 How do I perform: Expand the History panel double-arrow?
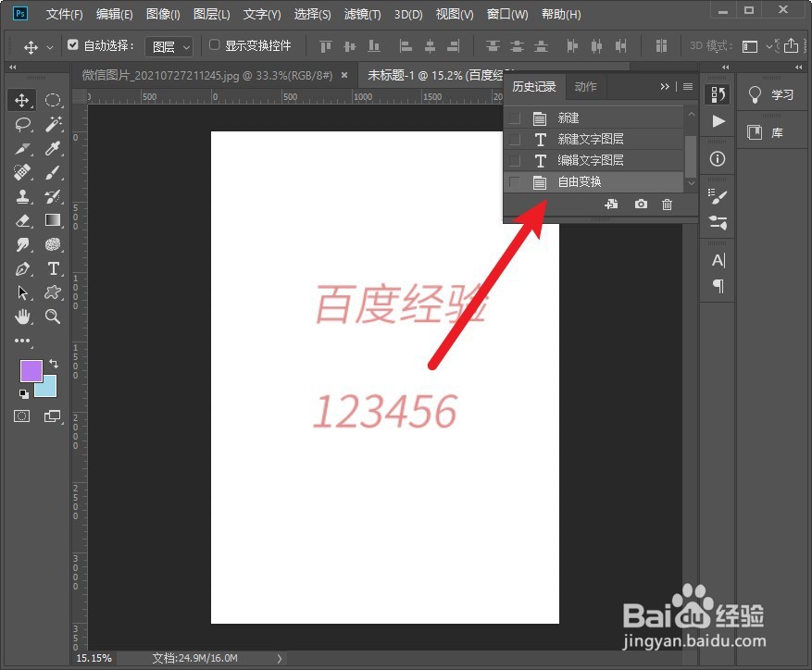(x=665, y=86)
